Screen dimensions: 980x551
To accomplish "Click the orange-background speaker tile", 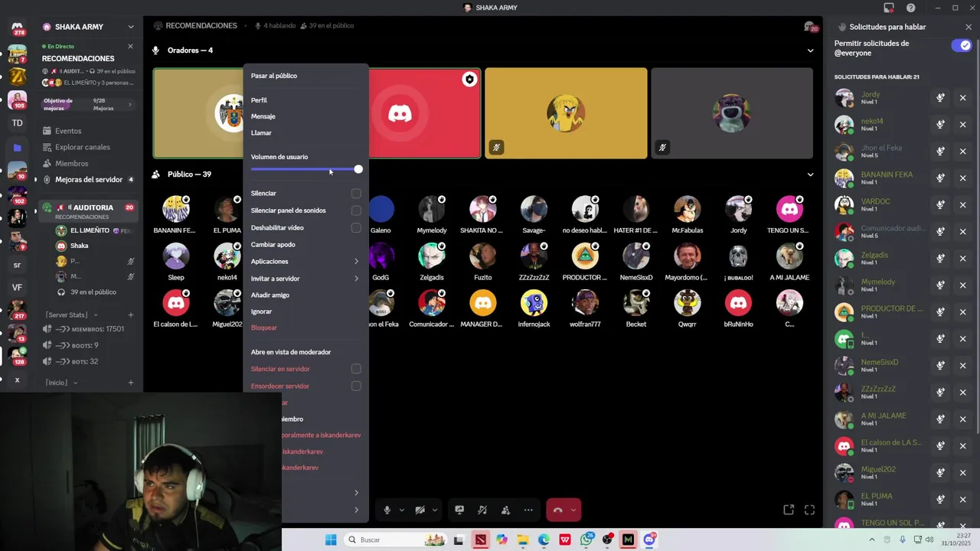I will click(566, 113).
